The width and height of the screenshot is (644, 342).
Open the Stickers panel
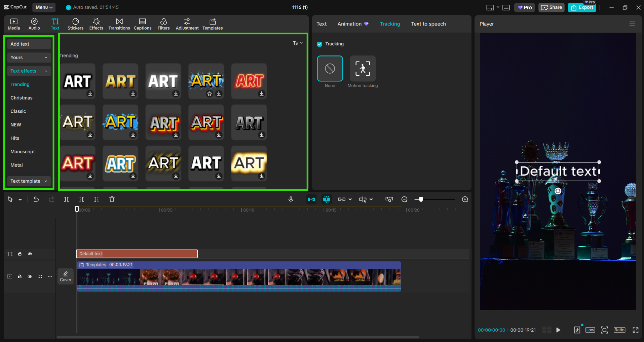75,24
